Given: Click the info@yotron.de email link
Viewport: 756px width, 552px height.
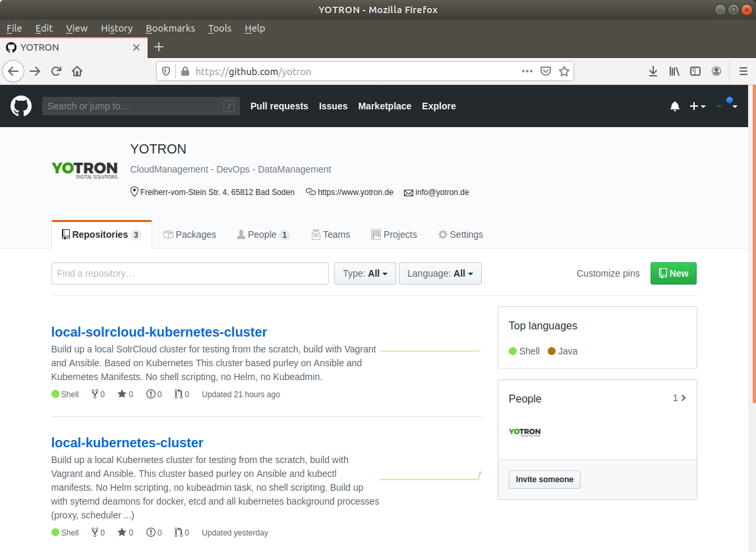Looking at the screenshot, I should point(442,192).
